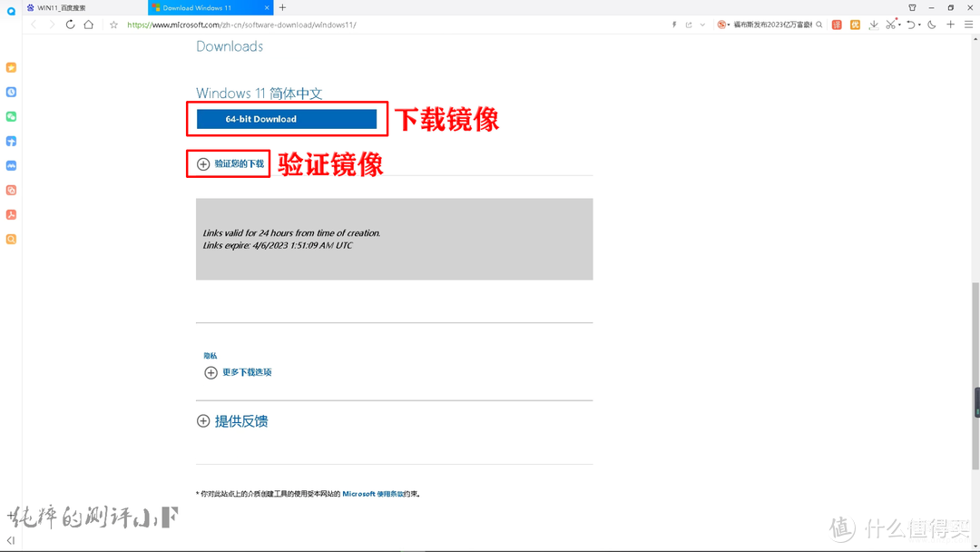Viewport: 980px width, 552px height.
Task: Click the undo closed tab icon
Action: (911, 25)
